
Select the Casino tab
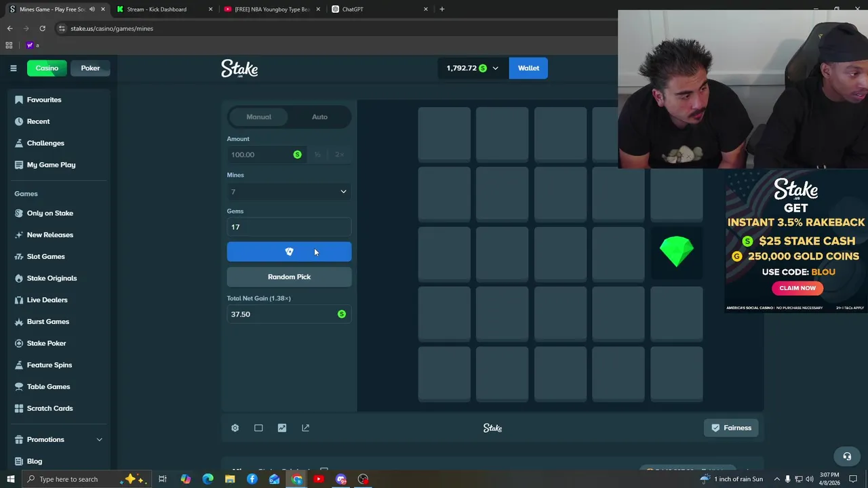(x=47, y=68)
